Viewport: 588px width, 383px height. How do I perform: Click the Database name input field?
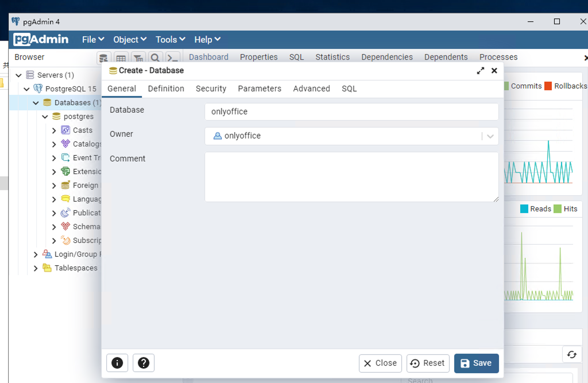pos(351,112)
